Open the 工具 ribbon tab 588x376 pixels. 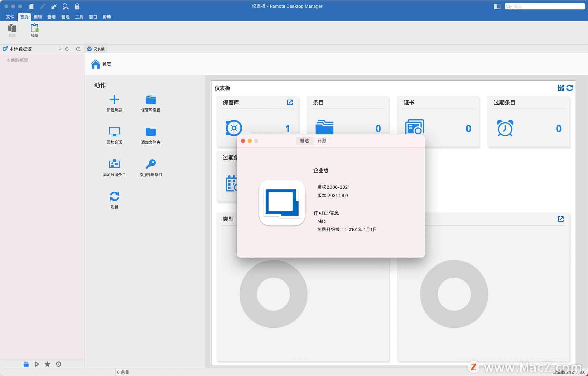79,17
